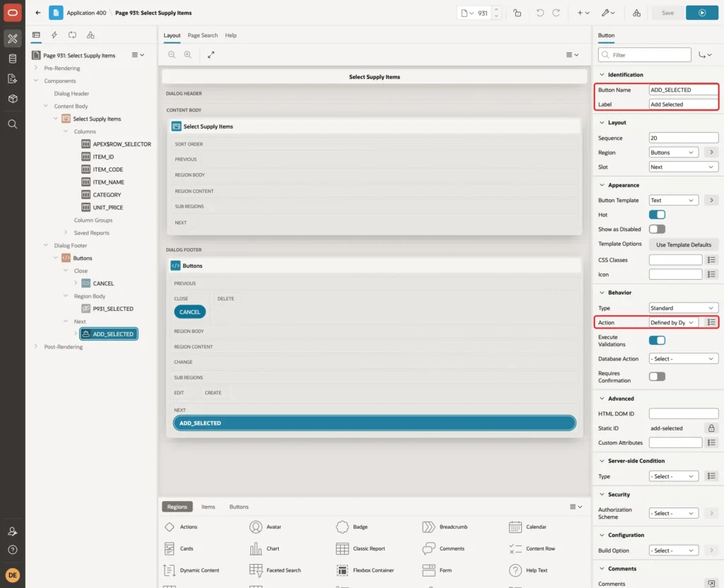Switch to the Layout tab
The height and width of the screenshot is (588, 724).
[172, 35]
